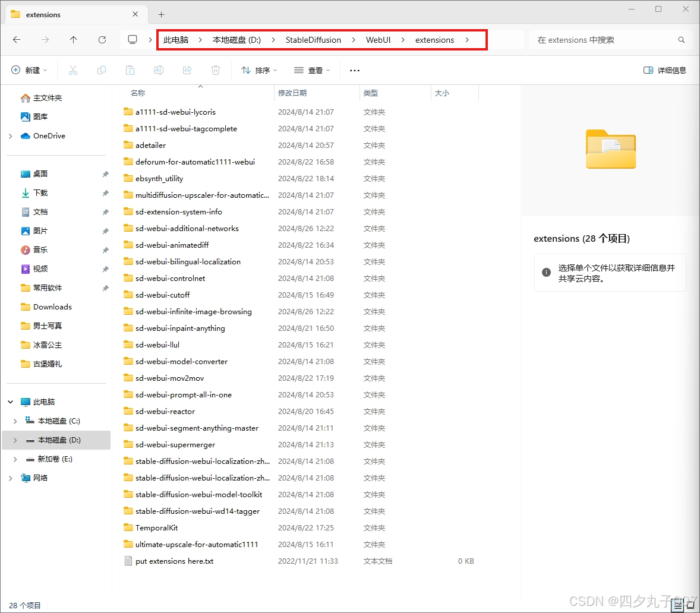Select the extensions window tab
The image size is (700, 613).
click(75, 14)
